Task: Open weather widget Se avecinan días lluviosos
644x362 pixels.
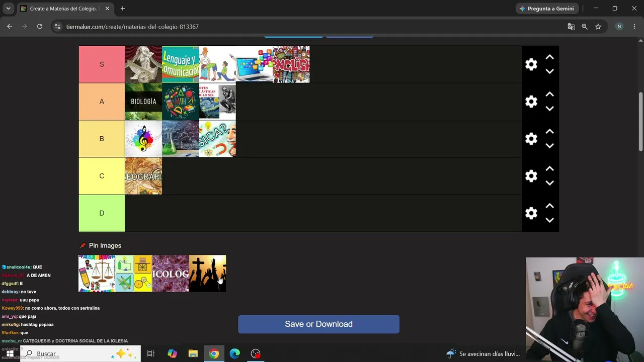Action: (483, 354)
